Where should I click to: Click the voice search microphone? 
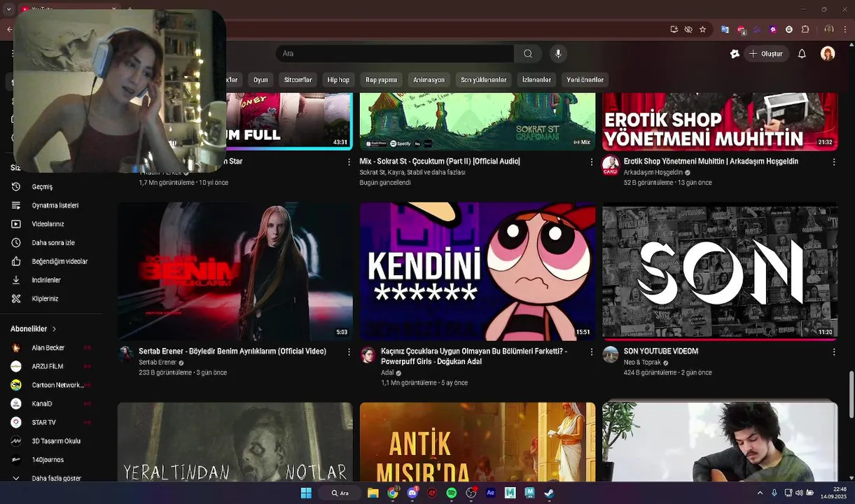click(x=558, y=54)
